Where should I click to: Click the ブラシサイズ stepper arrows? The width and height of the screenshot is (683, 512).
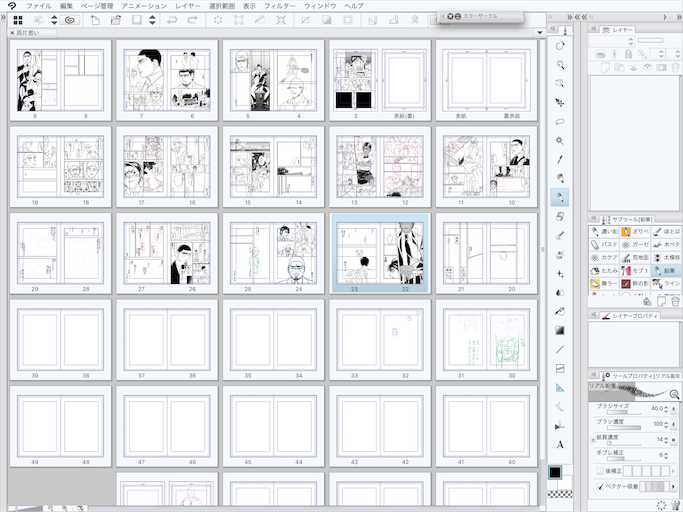coord(666,409)
